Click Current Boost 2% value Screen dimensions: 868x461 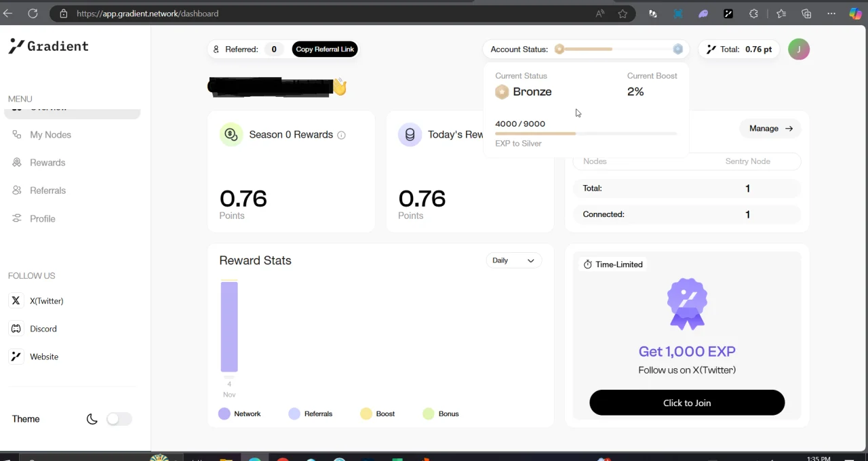tap(635, 92)
